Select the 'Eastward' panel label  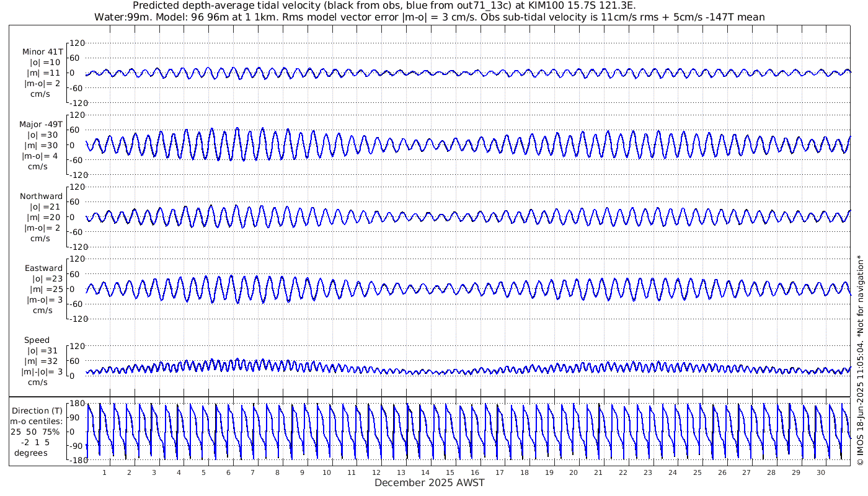click(43, 268)
